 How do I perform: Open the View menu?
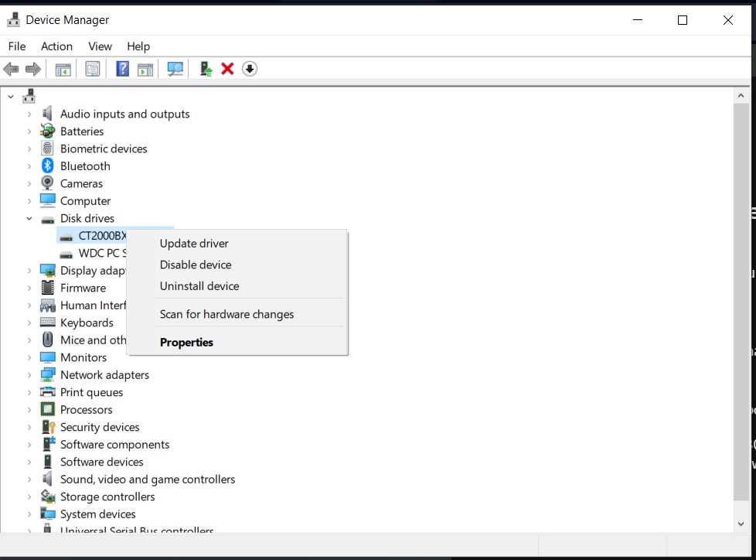click(100, 46)
